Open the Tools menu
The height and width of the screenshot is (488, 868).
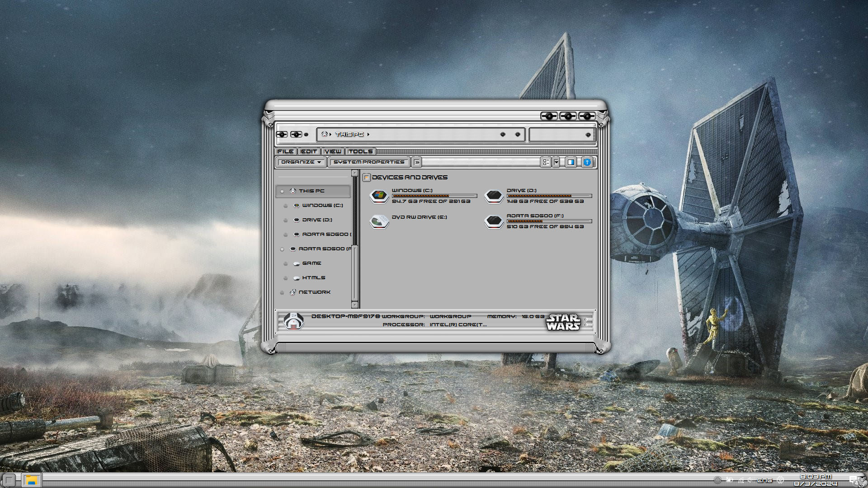pyautogui.click(x=360, y=151)
